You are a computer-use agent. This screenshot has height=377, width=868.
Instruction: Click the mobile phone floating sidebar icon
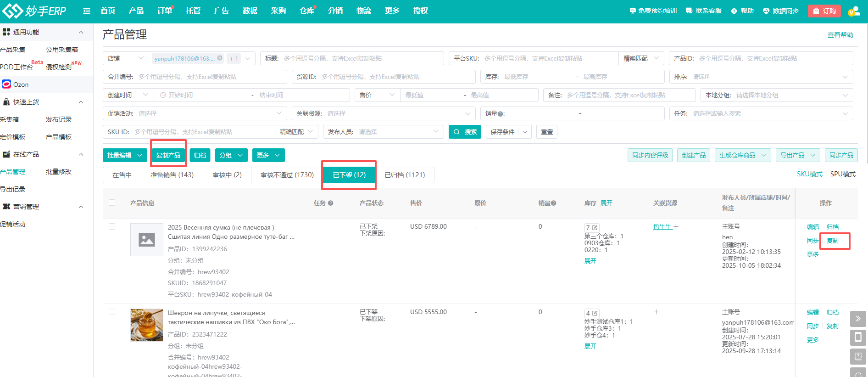(858, 338)
